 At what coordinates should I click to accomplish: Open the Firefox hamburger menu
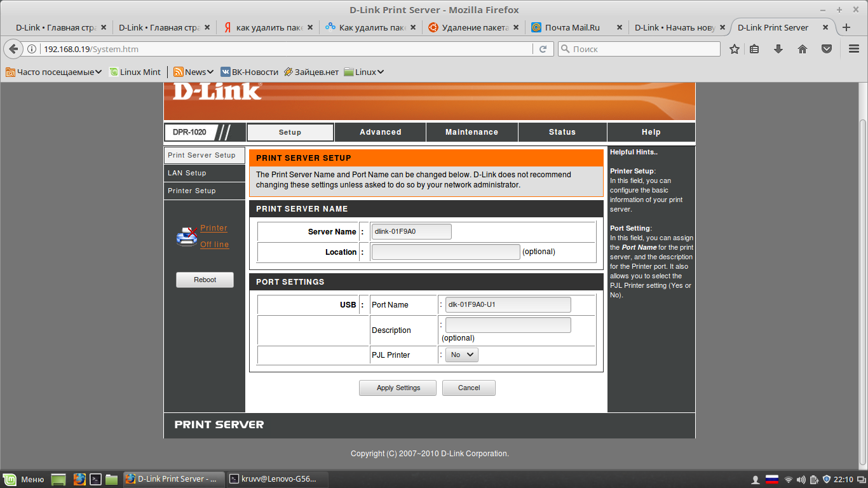pos(855,49)
